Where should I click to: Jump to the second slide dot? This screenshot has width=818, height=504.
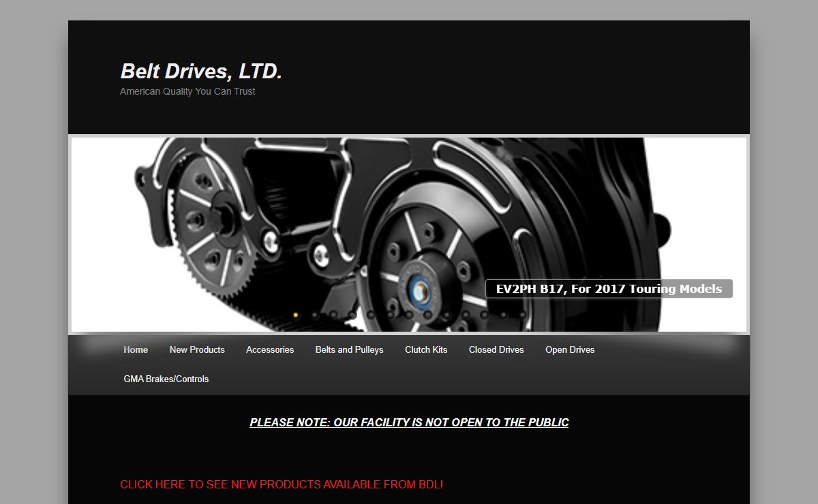315,315
